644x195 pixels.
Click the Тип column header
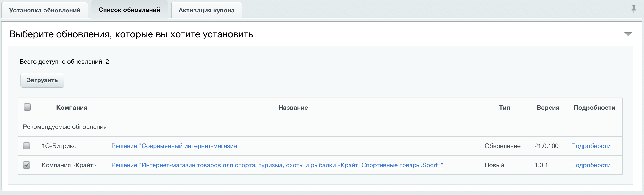click(x=505, y=108)
